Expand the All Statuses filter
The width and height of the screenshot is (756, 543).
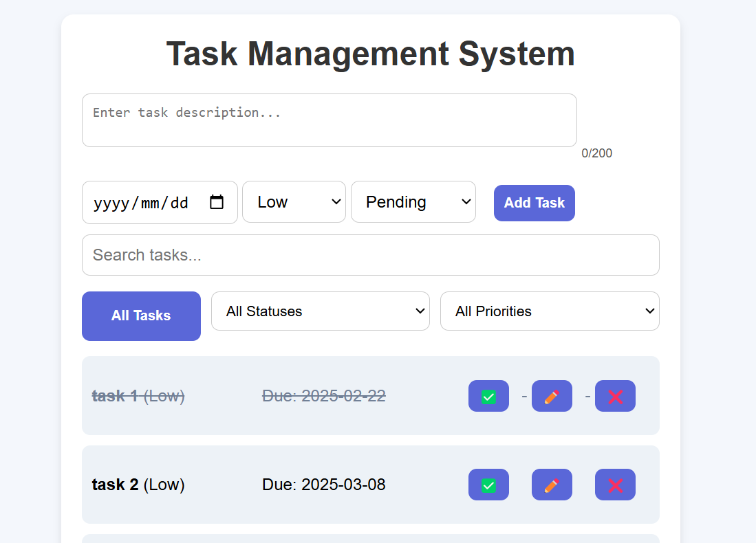320,311
